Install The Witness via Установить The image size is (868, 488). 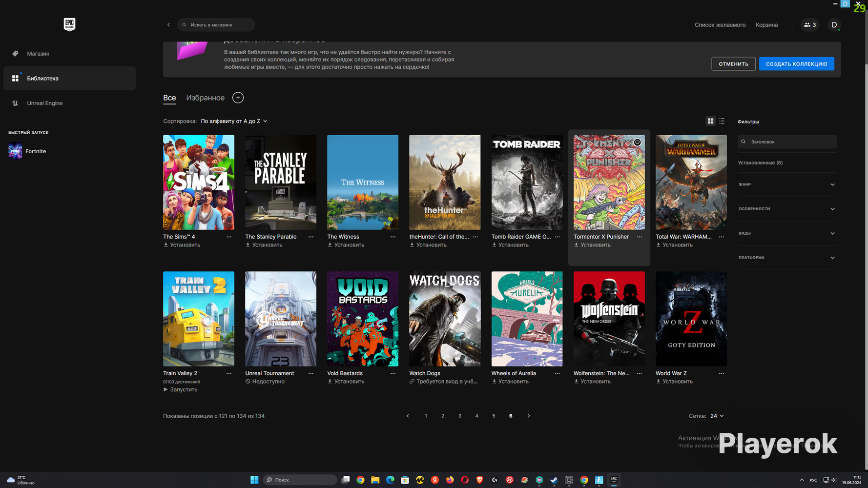(346, 245)
